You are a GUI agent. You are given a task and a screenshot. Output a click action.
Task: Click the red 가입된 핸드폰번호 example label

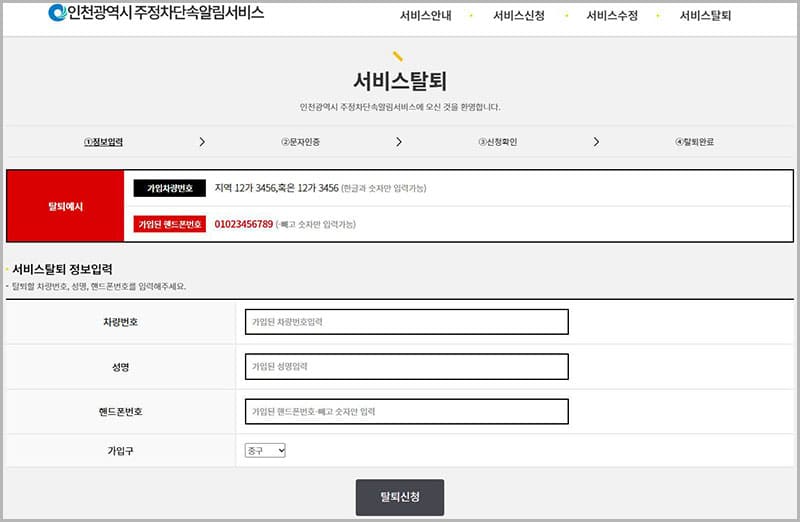pyautogui.click(x=169, y=224)
